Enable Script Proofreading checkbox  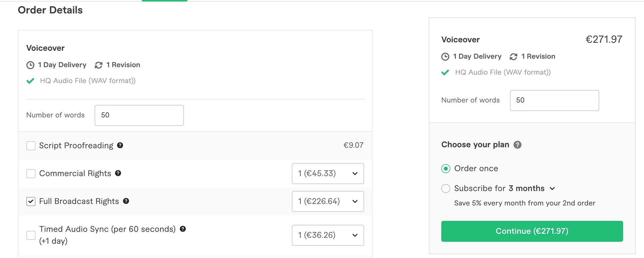click(31, 146)
